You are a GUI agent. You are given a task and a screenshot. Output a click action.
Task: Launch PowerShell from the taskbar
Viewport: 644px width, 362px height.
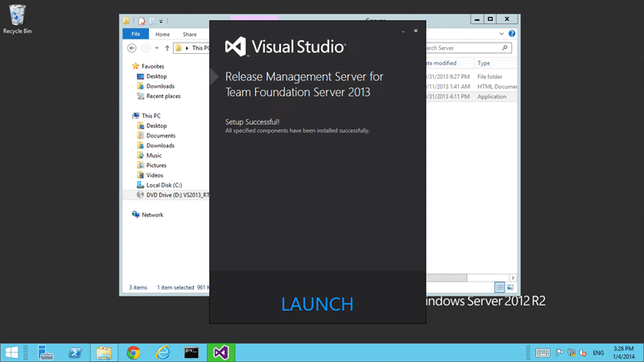coord(75,352)
